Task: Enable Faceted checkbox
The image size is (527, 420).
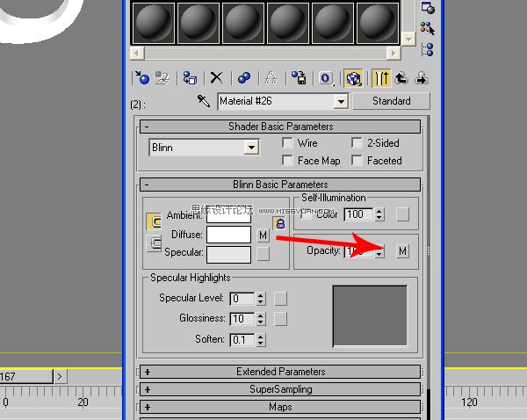Action: coord(357,160)
